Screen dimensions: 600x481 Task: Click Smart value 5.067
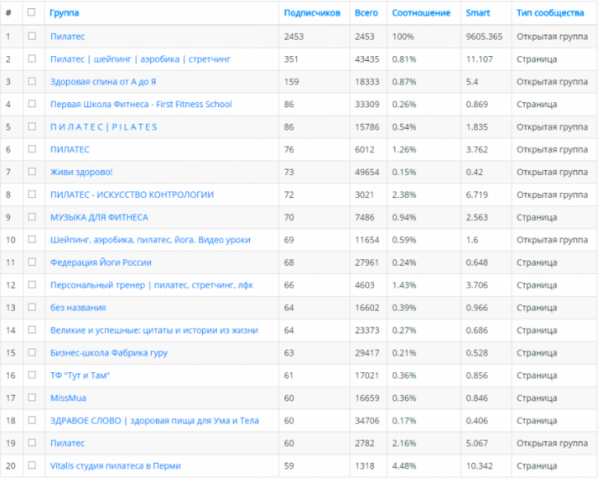click(x=477, y=443)
